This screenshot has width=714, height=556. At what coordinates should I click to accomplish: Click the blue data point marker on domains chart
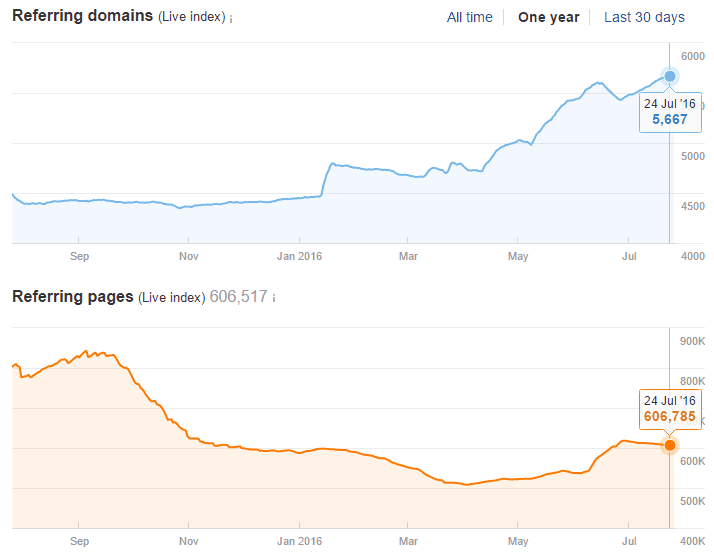[x=669, y=76]
